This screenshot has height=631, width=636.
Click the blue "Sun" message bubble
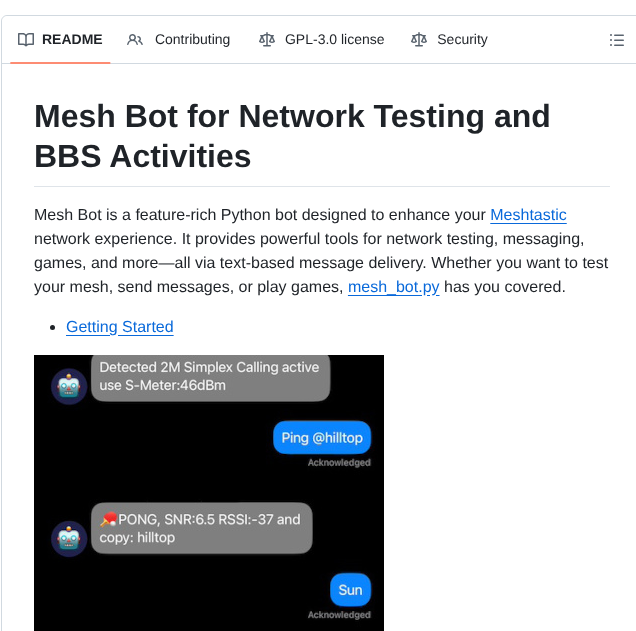click(350, 589)
